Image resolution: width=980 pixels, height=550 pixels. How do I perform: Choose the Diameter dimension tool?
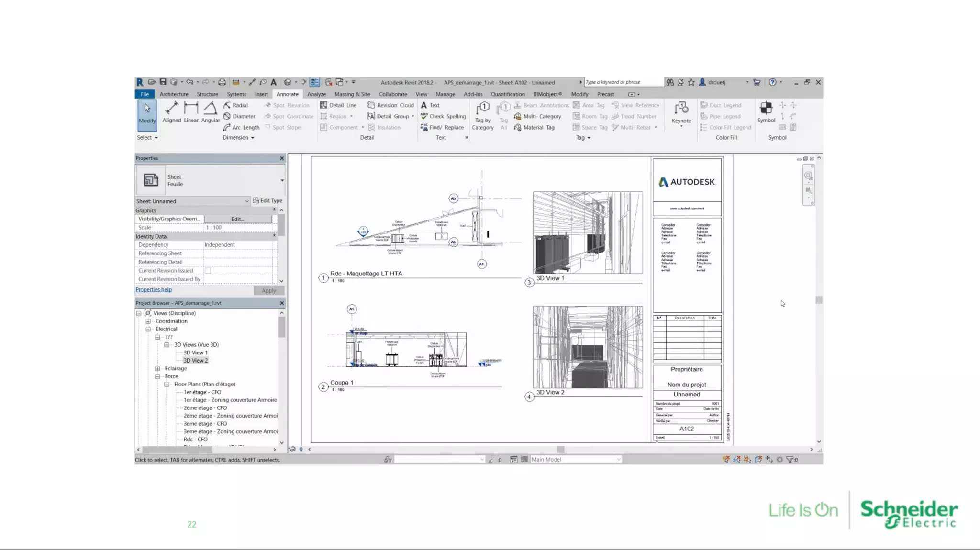239,116
